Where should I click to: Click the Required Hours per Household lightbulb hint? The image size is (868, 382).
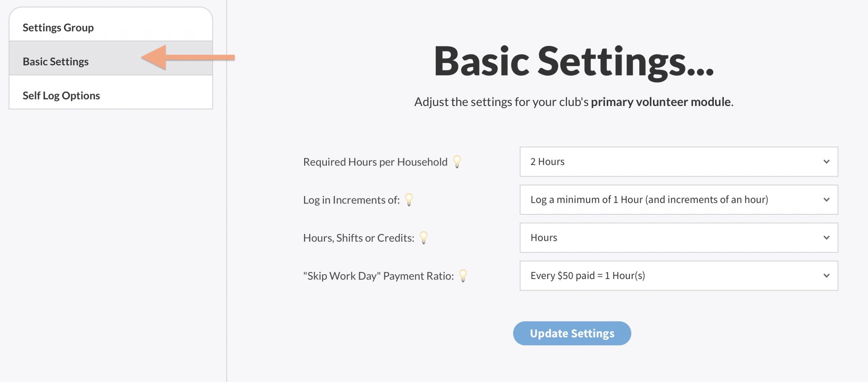[x=457, y=161]
